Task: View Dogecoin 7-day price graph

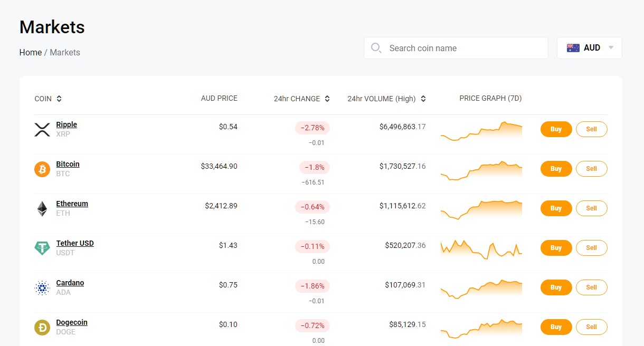Action: coord(481,329)
